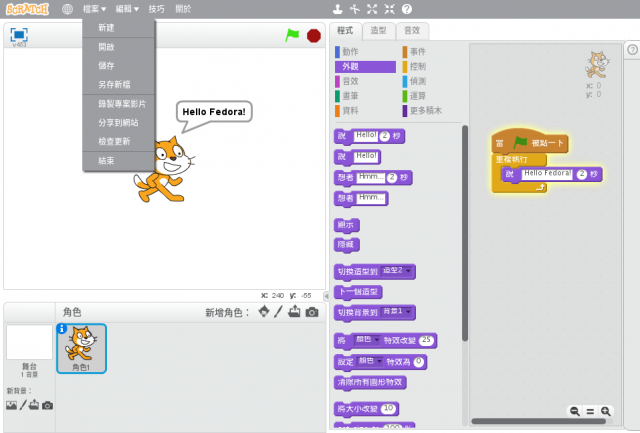Click the camera icon for a new sprite
Image resolution: width=640 pixels, height=433 pixels.
pyautogui.click(x=312, y=312)
